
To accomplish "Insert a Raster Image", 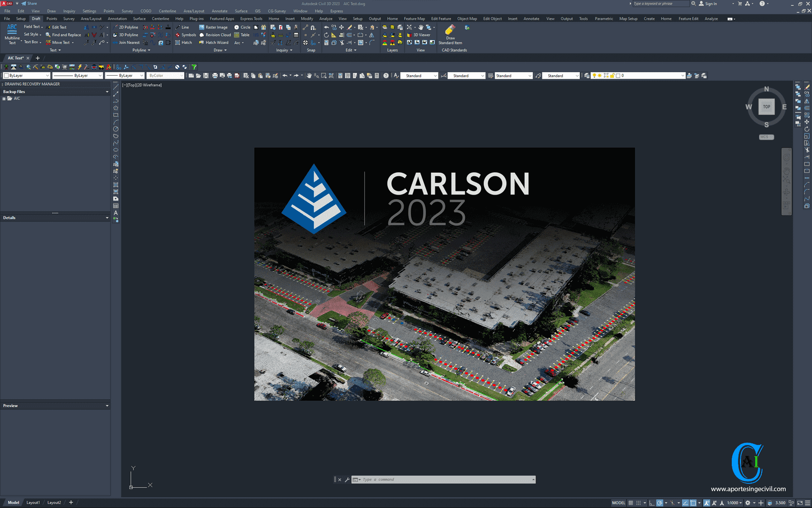I will [213, 27].
